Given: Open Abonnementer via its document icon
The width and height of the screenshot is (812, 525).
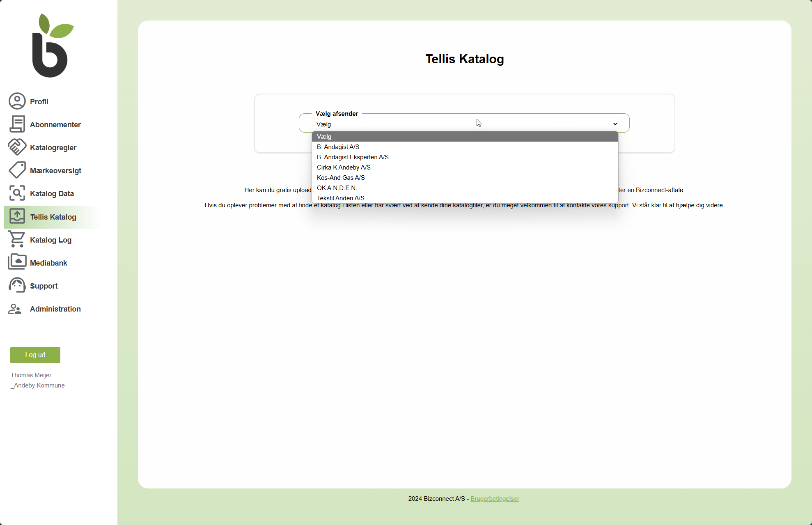Looking at the screenshot, I should tap(17, 124).
